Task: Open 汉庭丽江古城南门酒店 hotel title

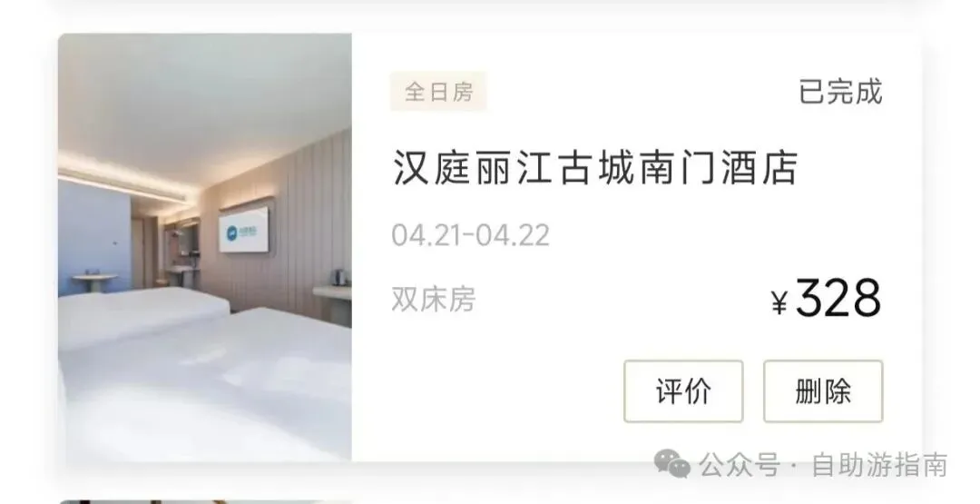Action: (595, 168)
